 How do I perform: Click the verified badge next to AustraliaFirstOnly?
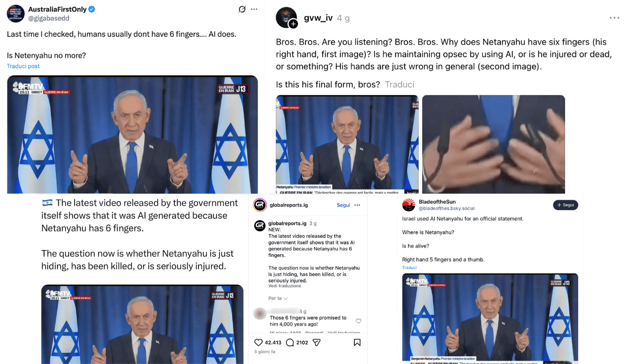pos(92,9)
